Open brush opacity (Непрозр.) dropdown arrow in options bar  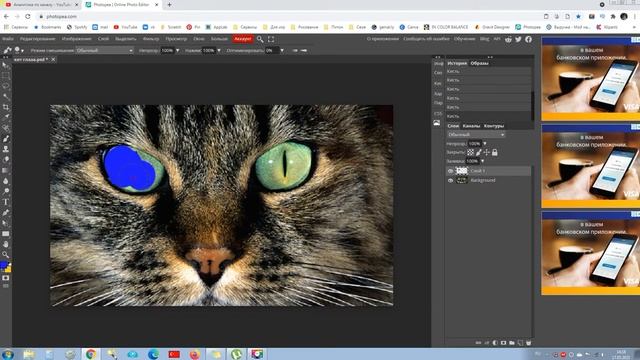(x=178, y=50)
